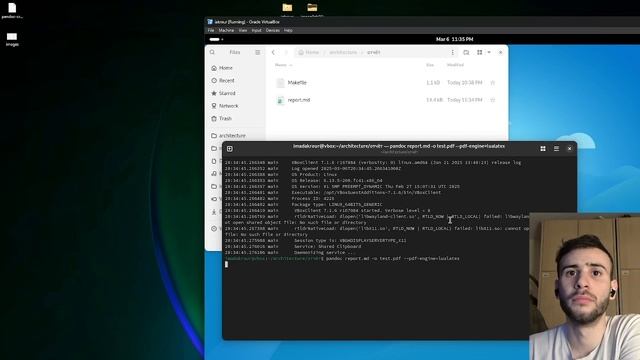Open a new tab in the terminal window
This screenshot has height=360, width=640.
[230, 149]
